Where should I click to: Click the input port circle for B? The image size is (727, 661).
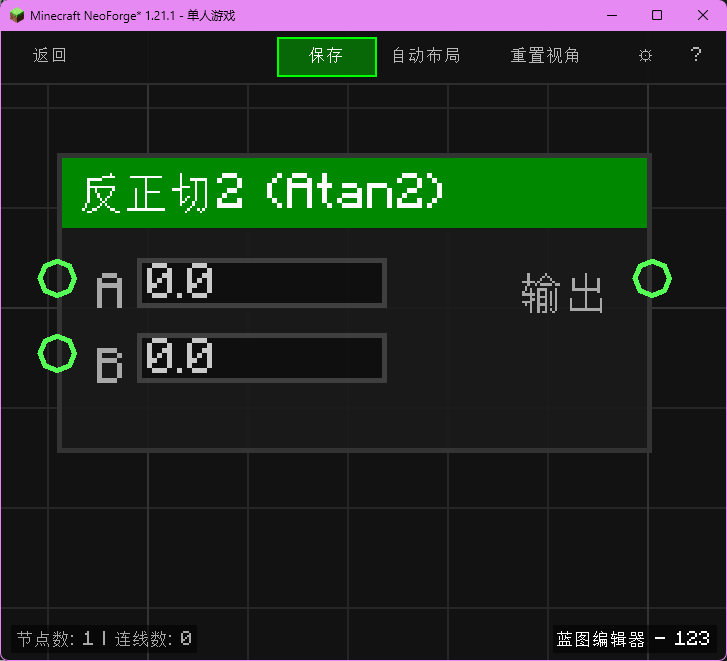[x=57, y=353]
